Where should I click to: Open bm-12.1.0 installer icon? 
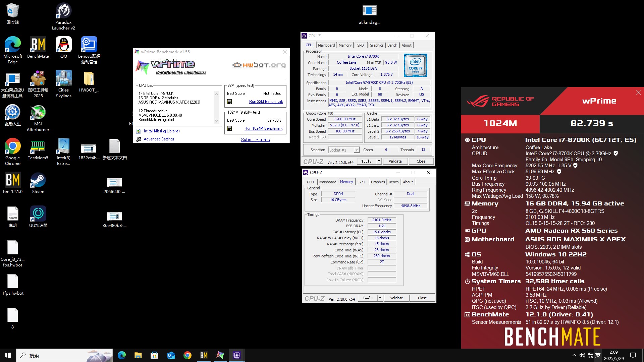pyautogui.click(x=12, y=183)
